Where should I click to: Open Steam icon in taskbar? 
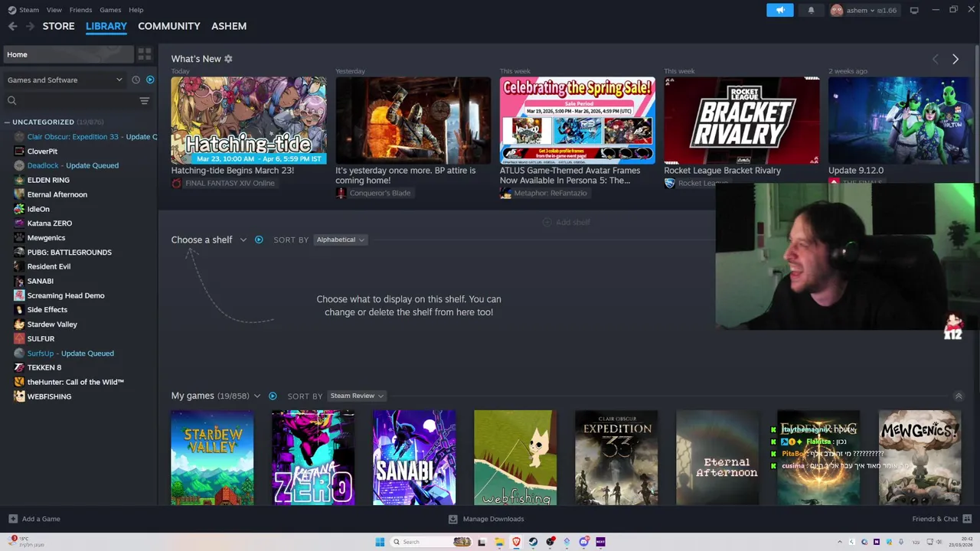533,542
